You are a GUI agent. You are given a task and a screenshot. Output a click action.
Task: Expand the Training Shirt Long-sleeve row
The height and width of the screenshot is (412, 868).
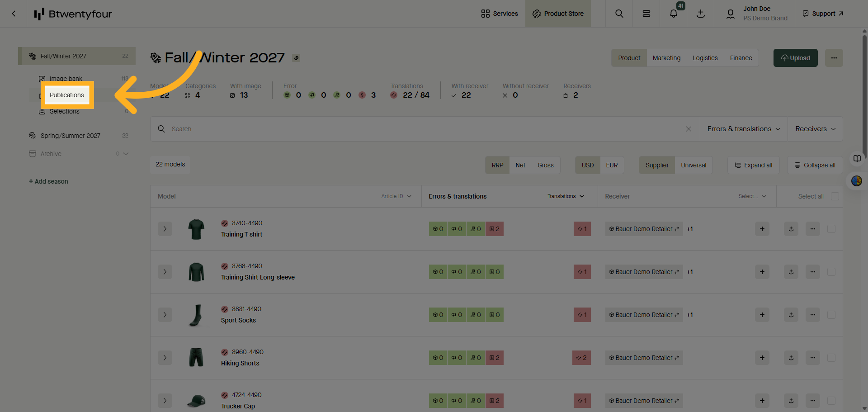pyautogui.click(x=165, y=272)
